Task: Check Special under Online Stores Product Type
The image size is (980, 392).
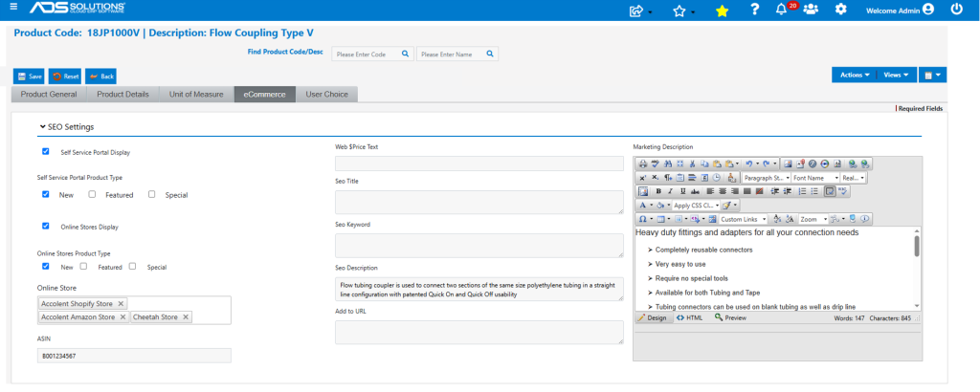Action: 132,266
